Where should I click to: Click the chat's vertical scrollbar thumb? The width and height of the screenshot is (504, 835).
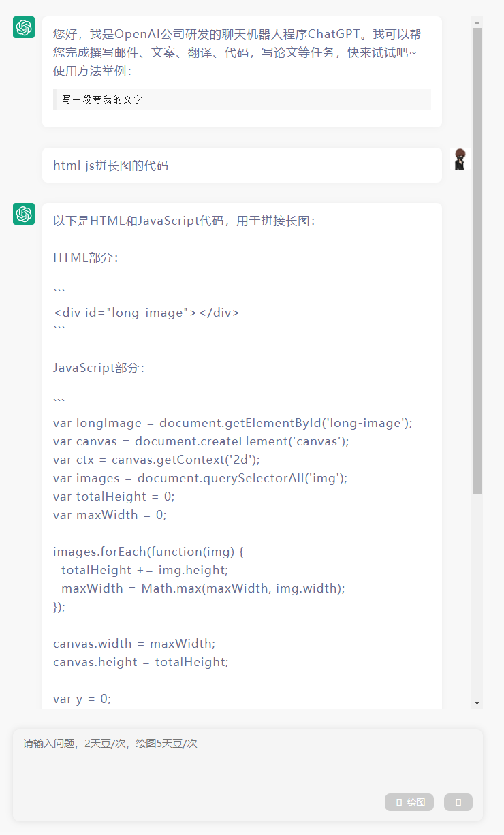477,259
